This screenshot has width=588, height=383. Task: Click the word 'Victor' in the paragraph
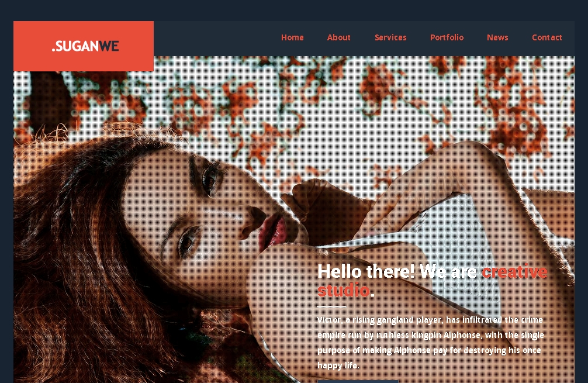click(329, 320)
